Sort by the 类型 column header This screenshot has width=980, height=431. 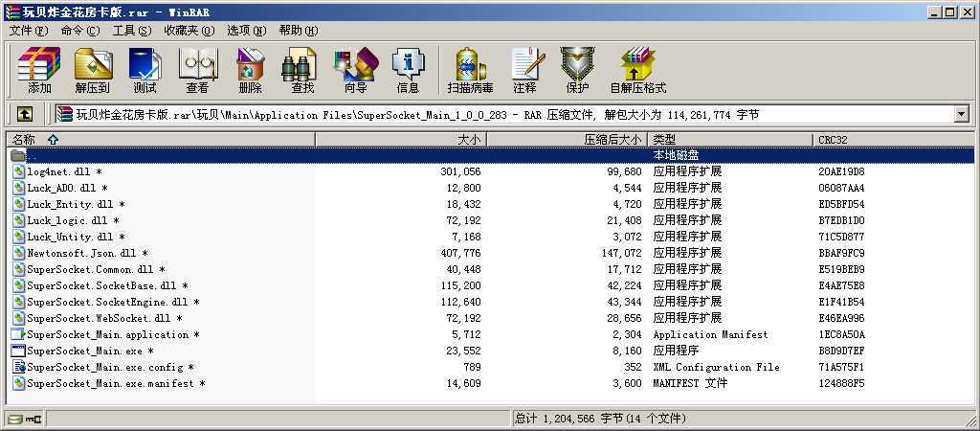coord(730,140)
